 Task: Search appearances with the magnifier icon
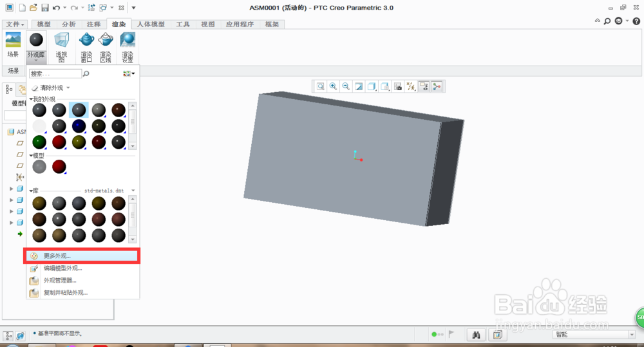pyautogui.click(x=86, y=73)
